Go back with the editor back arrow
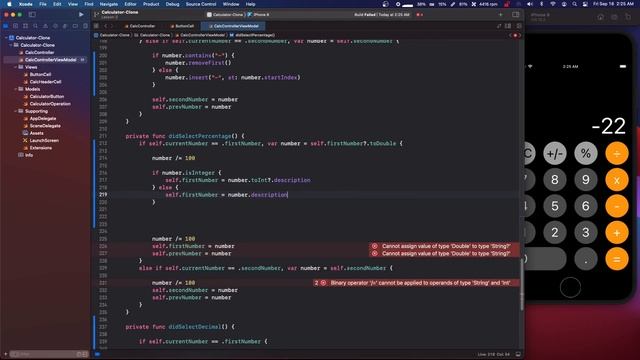640x360 pixels. coord(105,26)
